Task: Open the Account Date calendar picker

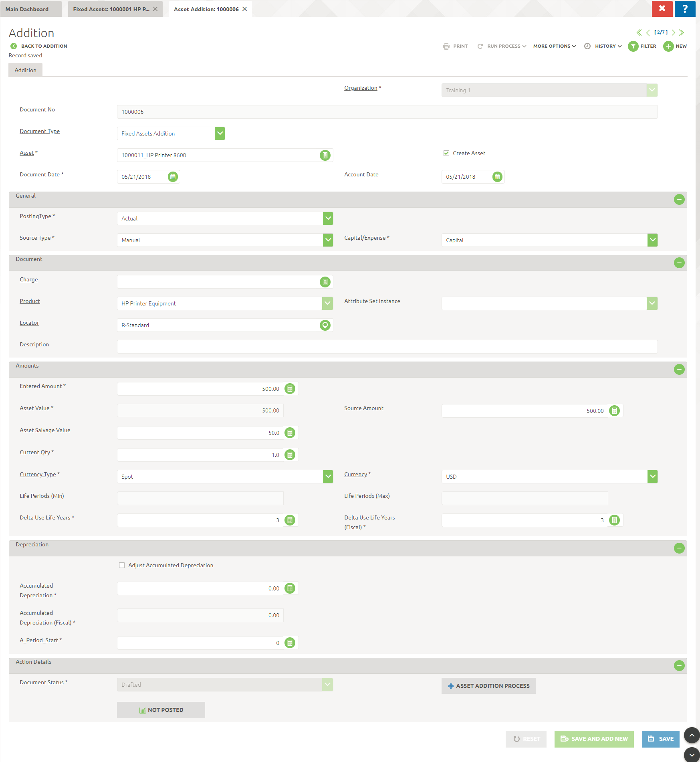Action: 497,177
